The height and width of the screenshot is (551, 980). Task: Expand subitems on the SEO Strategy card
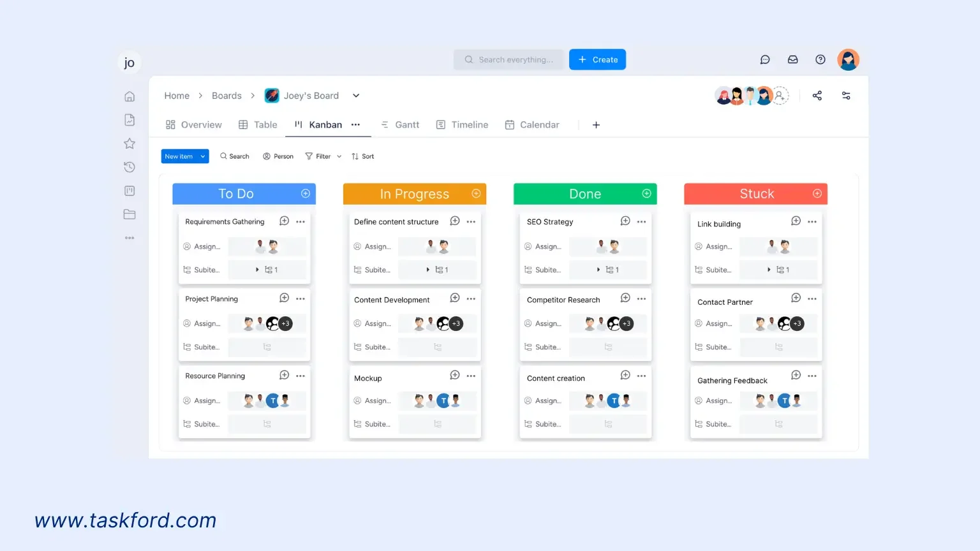[x=599, y=270]
